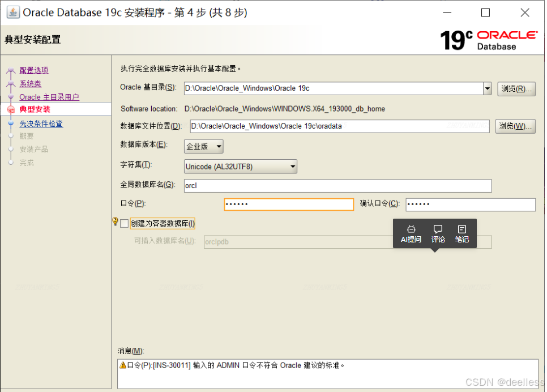Go to the 先决条件检查 step
This screenshot has width=547, height=392.
[x=41, y=123]
